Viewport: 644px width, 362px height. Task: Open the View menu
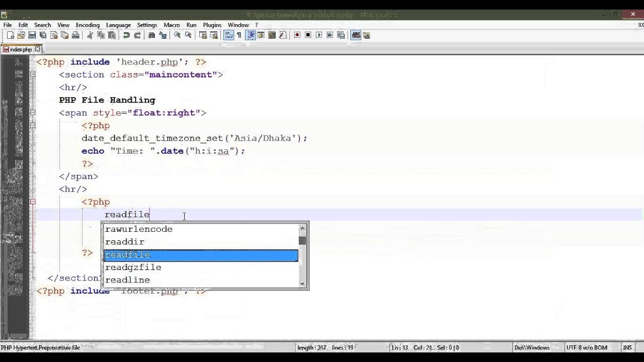coord(63,25)
